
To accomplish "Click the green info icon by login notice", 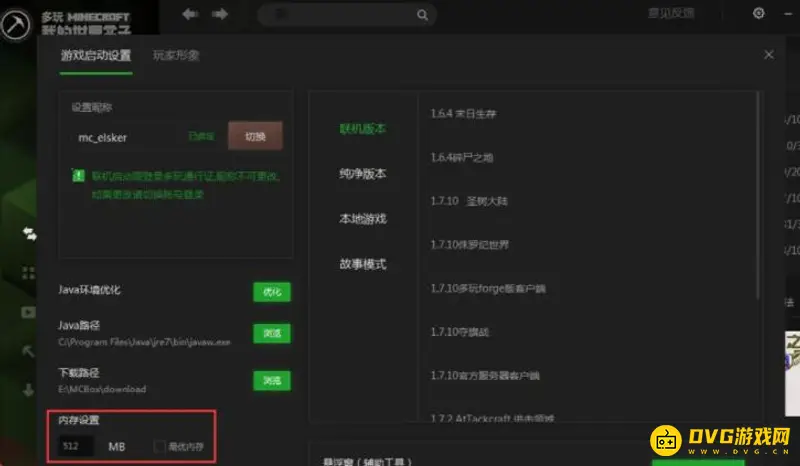I will click(78, 175).
